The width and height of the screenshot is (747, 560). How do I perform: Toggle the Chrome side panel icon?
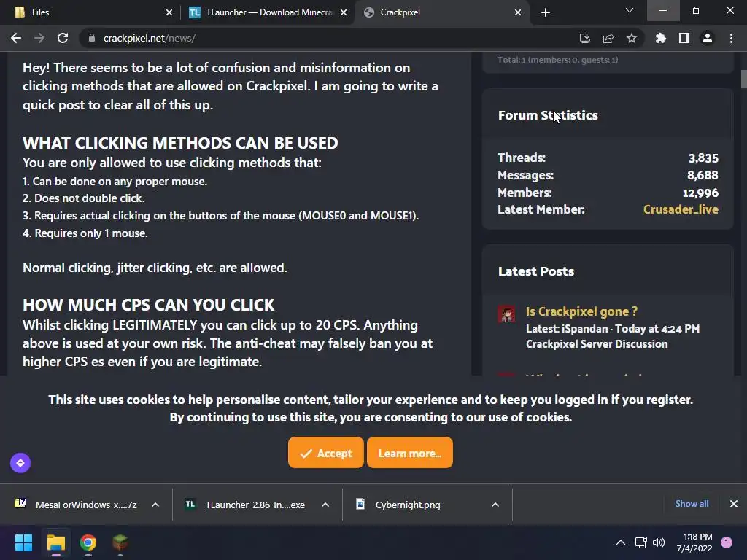pos(684,38)
